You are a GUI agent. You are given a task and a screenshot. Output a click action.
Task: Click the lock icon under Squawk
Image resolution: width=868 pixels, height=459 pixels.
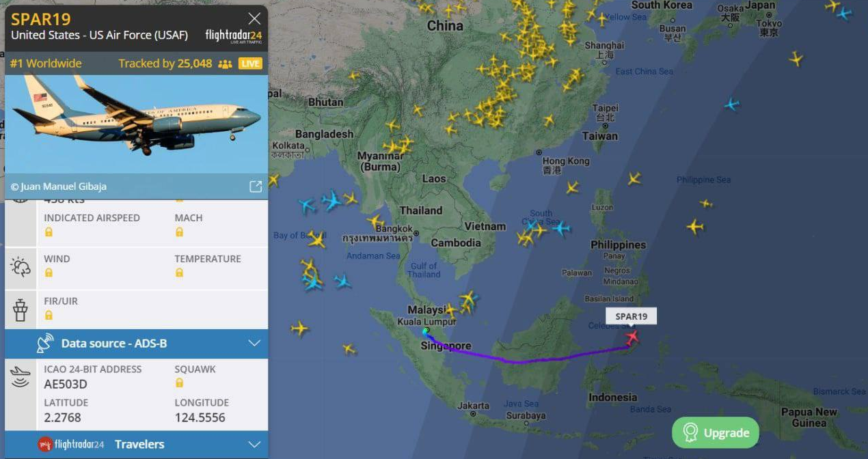[179, 383]
